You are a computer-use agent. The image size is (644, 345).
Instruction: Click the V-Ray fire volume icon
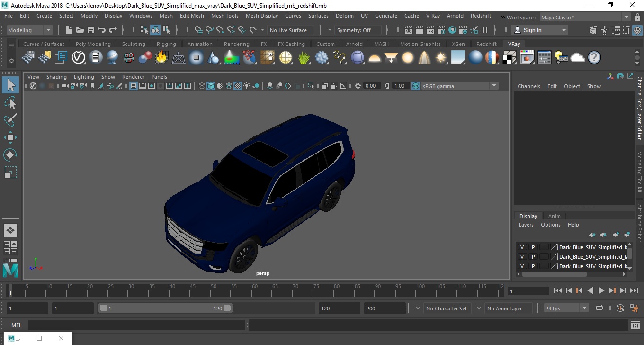coord(161,58)
